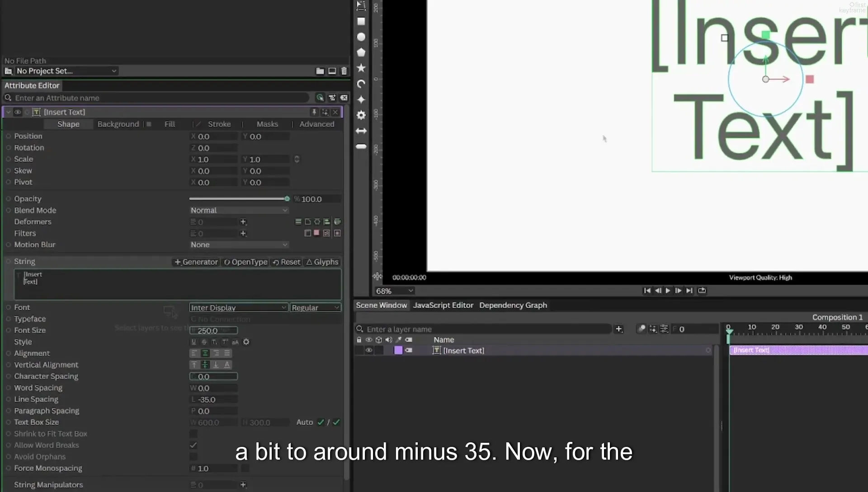Open the Motion Blur None dropdown
This screenshot has width=868, height=492.
pos(239,245)
